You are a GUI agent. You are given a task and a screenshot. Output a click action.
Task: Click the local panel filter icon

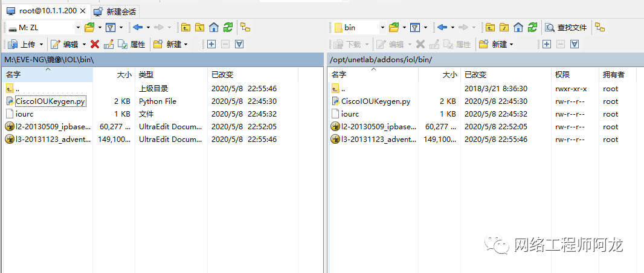[111, 28]
